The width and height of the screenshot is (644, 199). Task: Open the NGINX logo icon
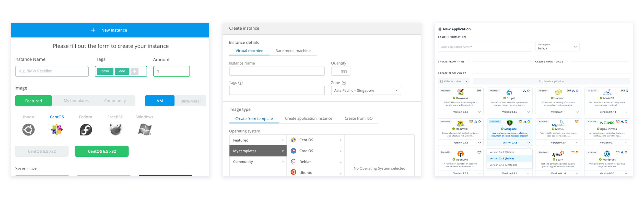point(607,123)
